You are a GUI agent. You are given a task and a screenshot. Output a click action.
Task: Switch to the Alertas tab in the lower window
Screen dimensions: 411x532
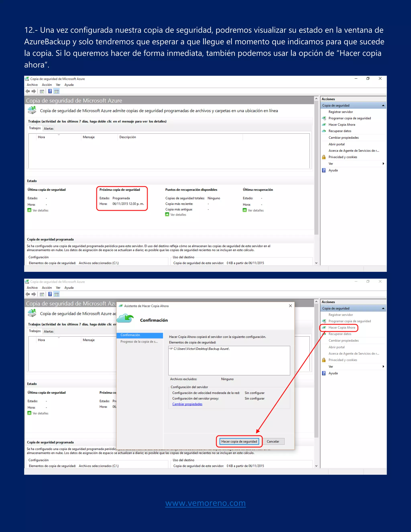pyautogui.click(x=48, y=331)
